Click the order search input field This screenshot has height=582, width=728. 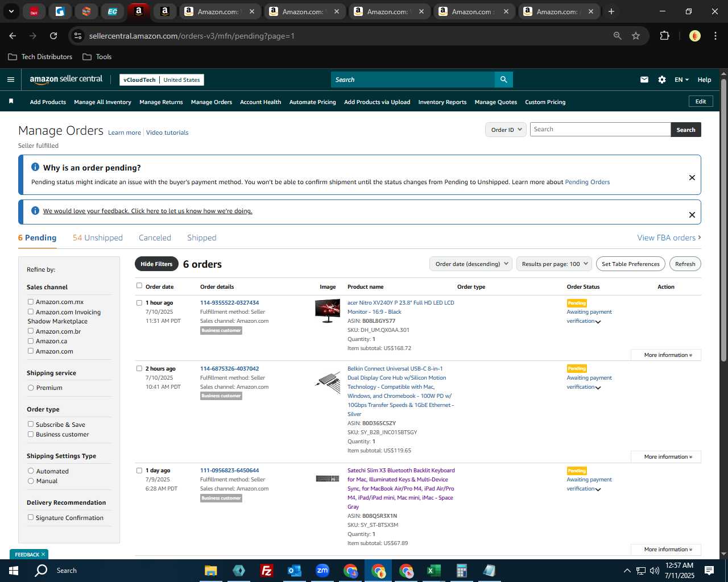(x=600, y=130)
